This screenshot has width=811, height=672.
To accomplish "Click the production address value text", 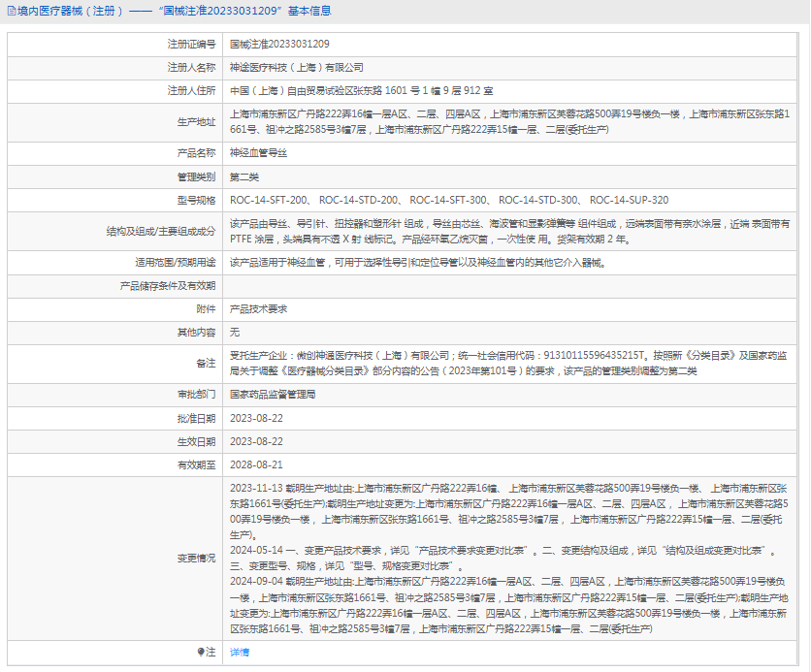I will pos(510,122).
